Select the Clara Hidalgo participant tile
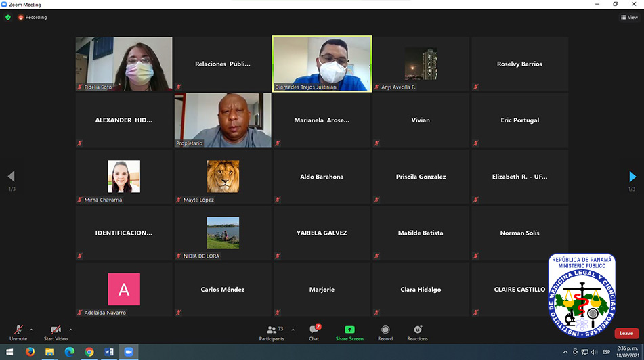 click(421, 290)
